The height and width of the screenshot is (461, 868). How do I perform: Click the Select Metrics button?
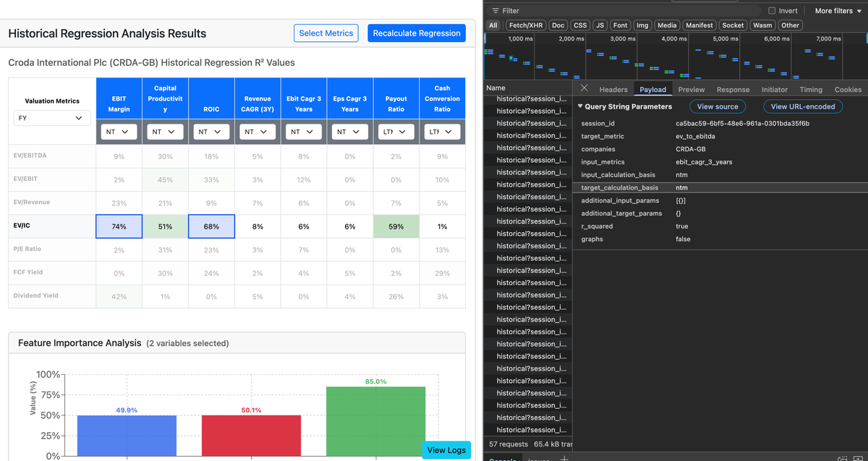[x=326, y=33]
